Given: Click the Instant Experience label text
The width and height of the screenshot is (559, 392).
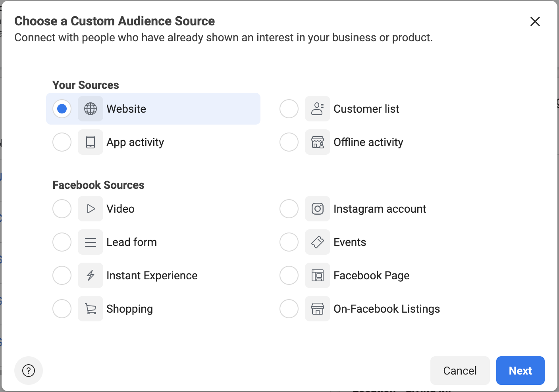Looking at the screenshot, I should coord(152,276).
